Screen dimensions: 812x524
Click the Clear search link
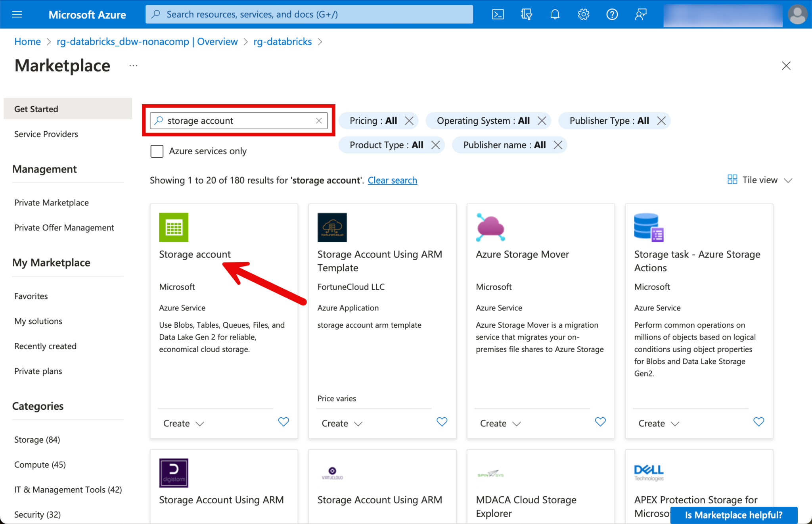pos(392,180)
